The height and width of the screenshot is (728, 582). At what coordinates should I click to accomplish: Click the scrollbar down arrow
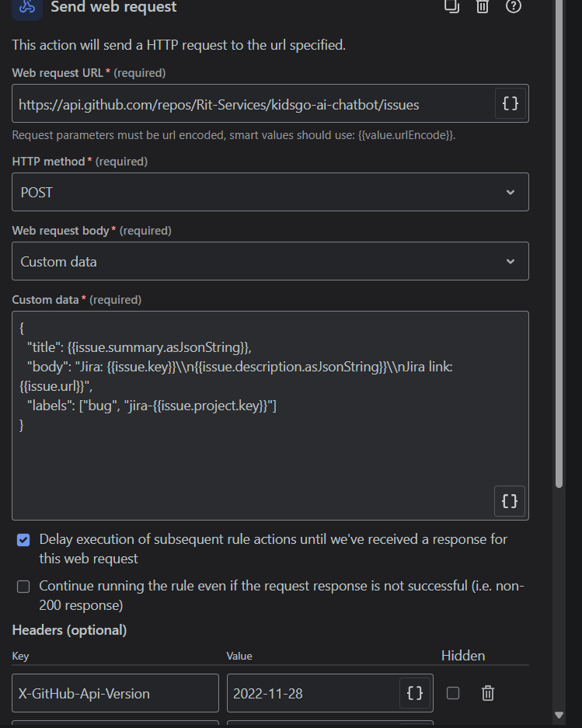tap(559, 716)
